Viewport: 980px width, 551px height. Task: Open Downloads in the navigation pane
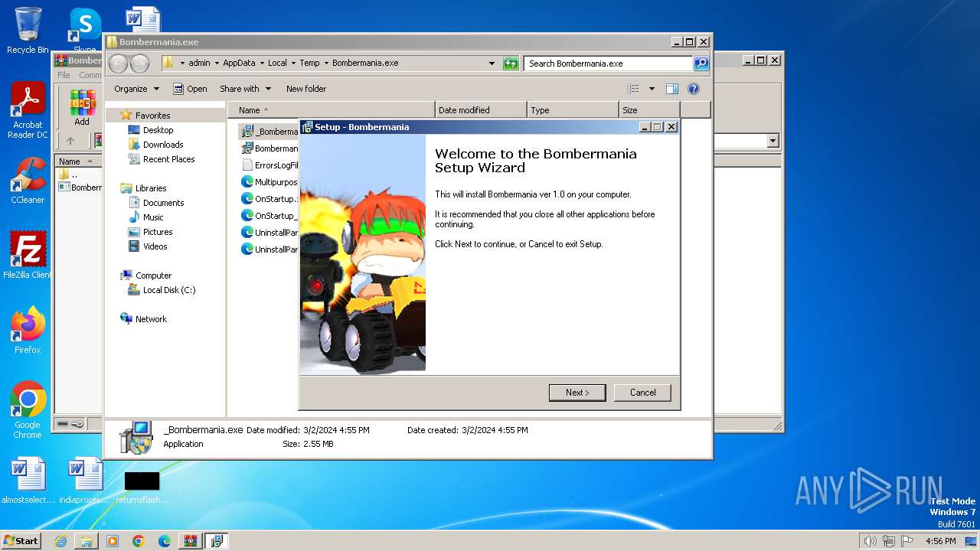(x=163, y=145)
